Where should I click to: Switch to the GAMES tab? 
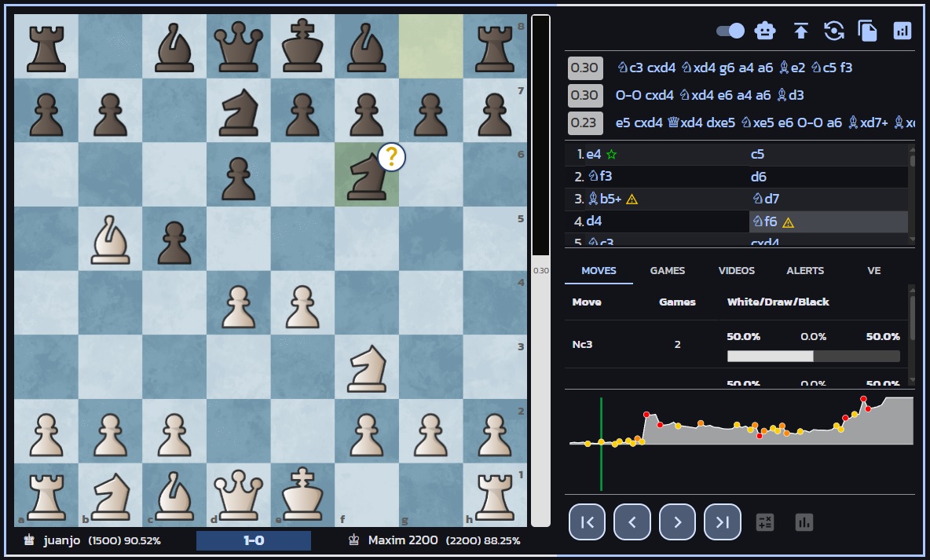(667, 270)
